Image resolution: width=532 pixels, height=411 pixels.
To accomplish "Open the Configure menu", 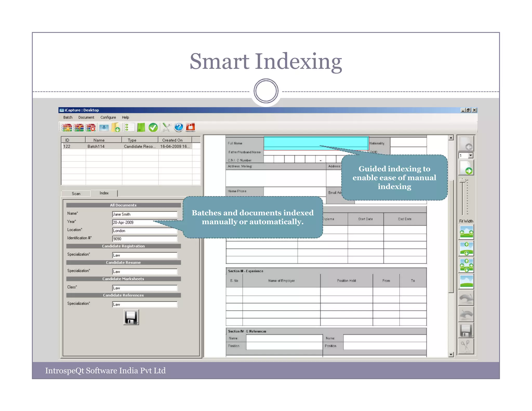I will pos(108,117).
